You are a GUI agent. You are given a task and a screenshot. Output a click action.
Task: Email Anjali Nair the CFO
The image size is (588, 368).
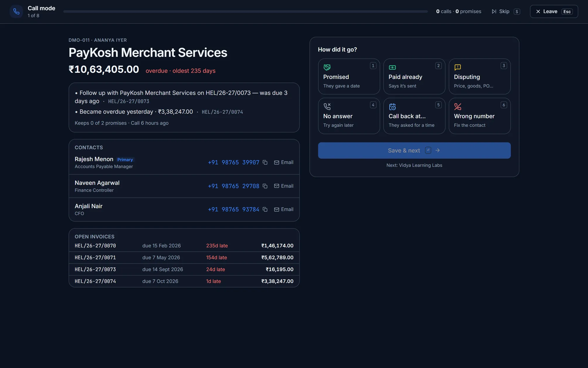click(284, 209)
